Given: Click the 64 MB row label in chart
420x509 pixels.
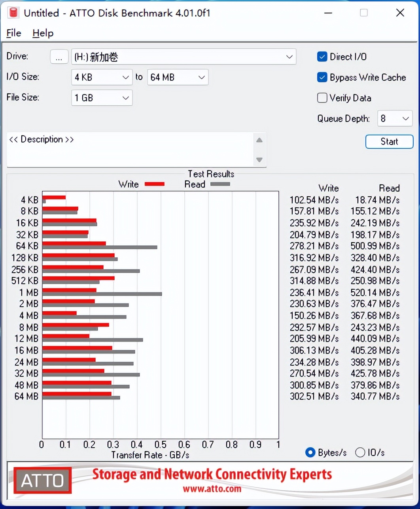Looking at the screenshot, I should [26, 396].
